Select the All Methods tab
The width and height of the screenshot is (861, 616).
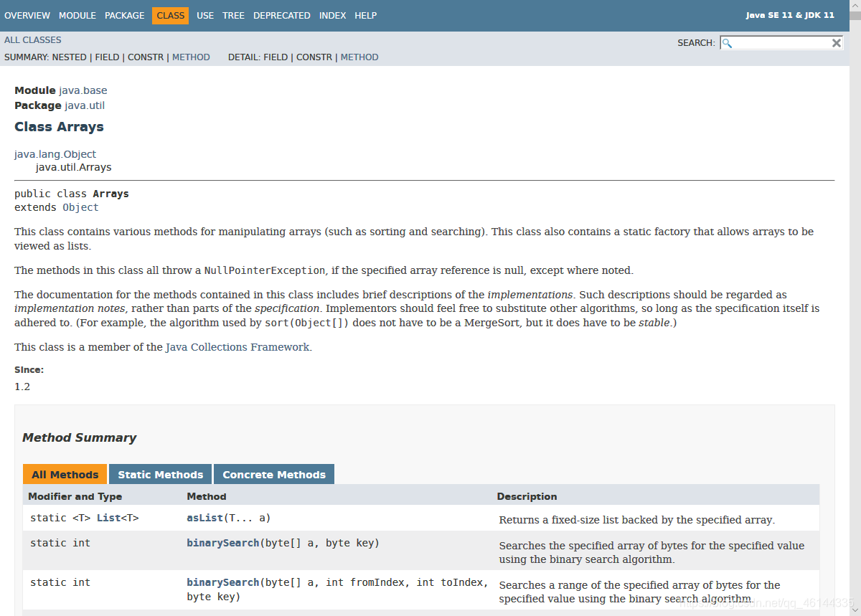65,475
